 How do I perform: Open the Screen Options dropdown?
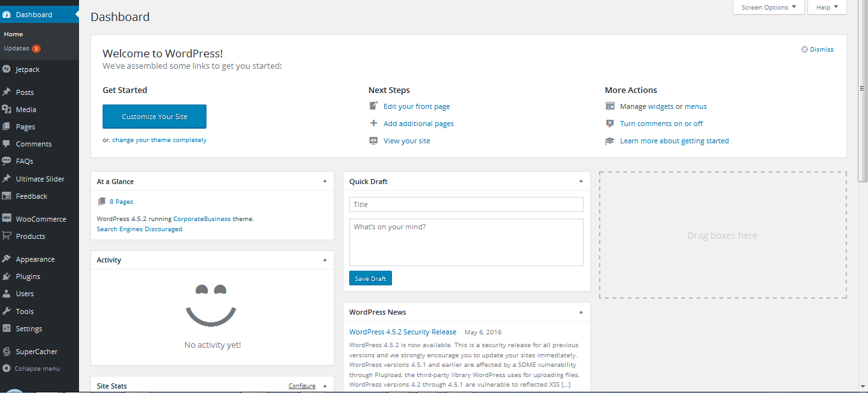[769, 7]
